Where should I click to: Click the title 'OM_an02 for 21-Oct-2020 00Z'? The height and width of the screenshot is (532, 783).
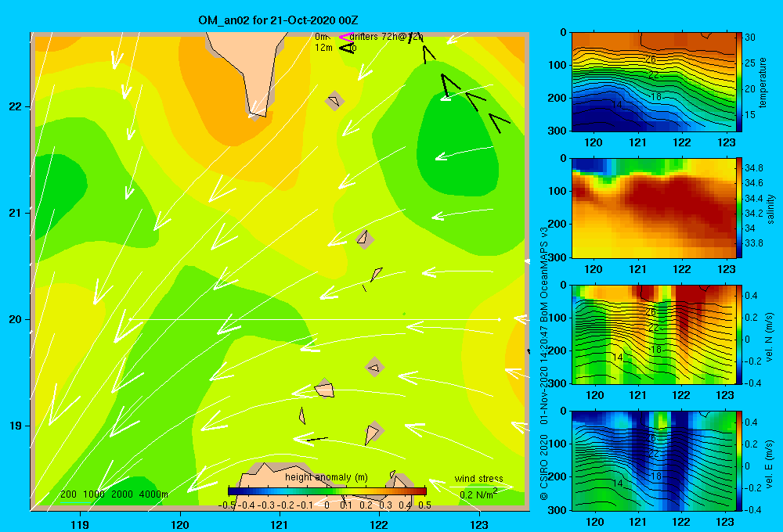(x=278, y=20)
